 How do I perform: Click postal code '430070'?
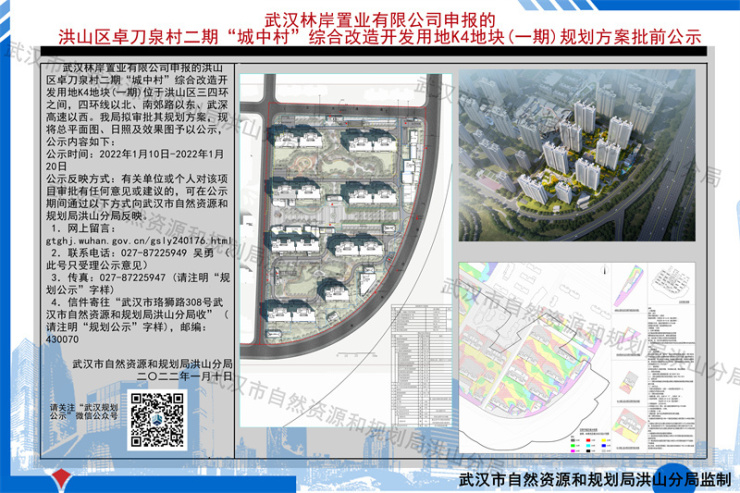(x=62, y=339)
